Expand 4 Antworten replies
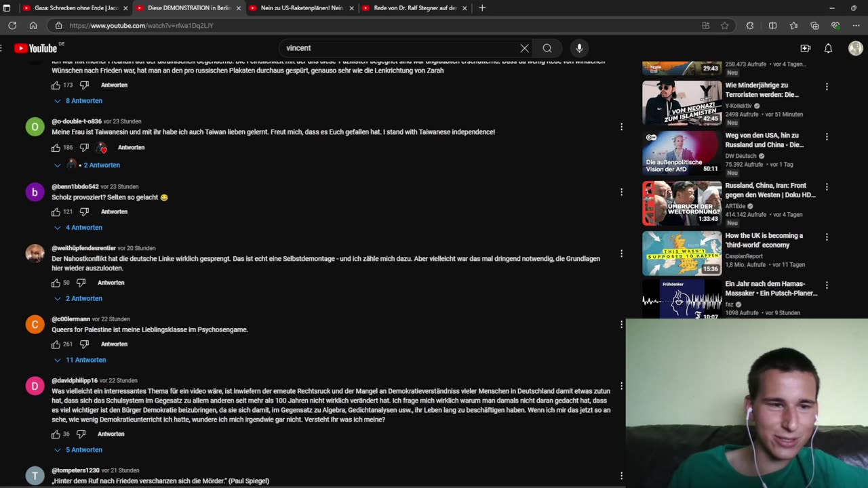The image size is (868, 488). point(78,228)
